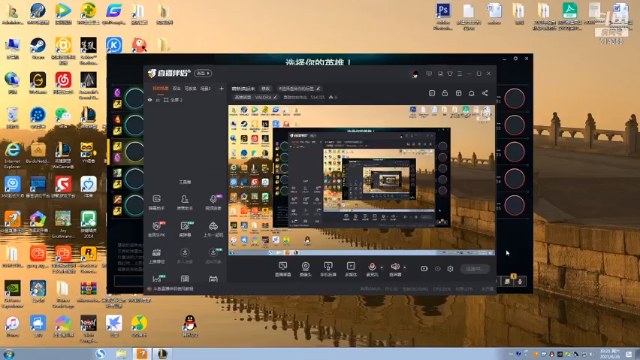Open the NetEase Cloud Music desktop icon
Image resolution: width=640 pixels, height=360 pixels.
63,83
